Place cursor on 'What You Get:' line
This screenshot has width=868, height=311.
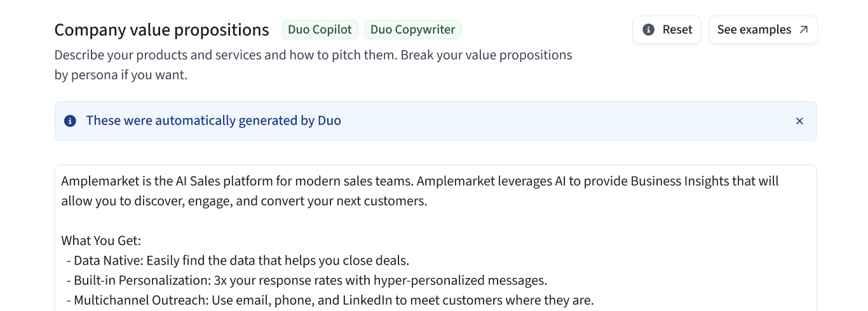click(101, 241)
